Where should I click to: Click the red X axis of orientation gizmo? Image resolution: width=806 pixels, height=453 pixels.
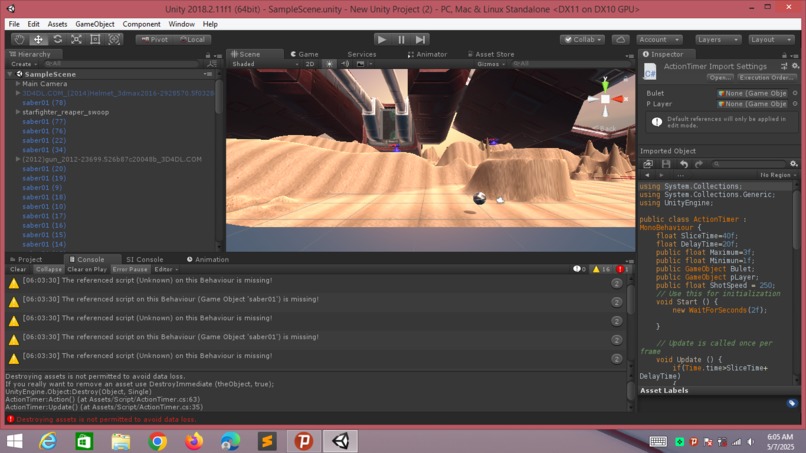[618, 99]
